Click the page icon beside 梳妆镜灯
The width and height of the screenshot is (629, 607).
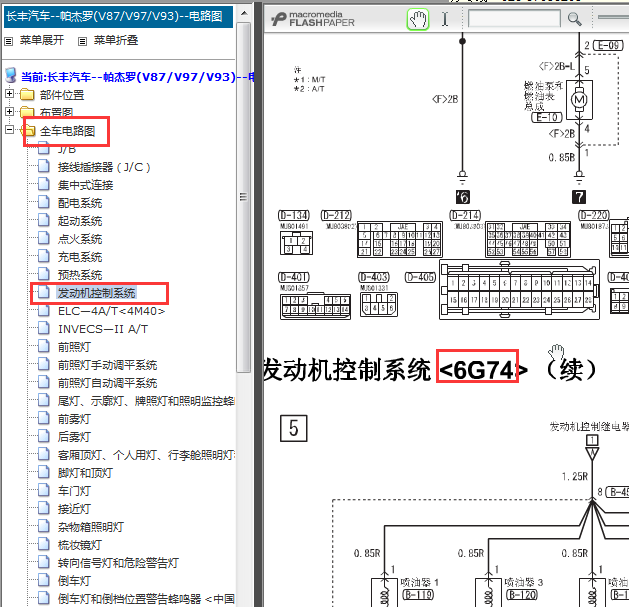44,544
